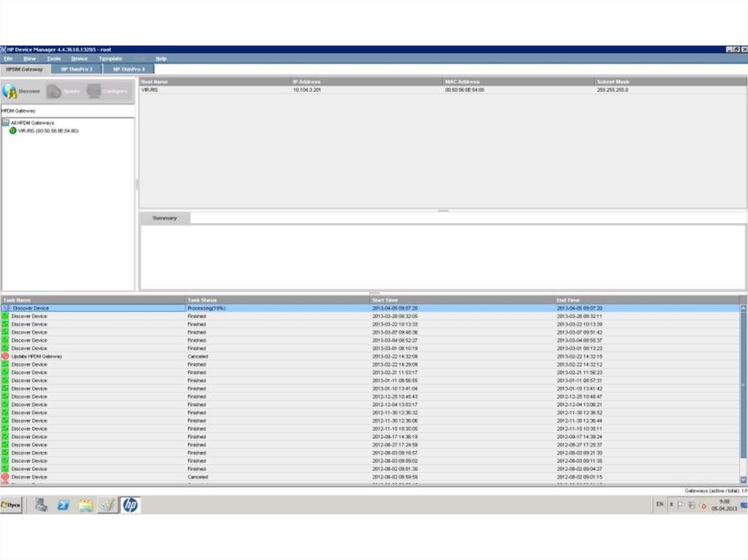
Task: Click the taskbar clock showing 9:08
Action: click(725, 505)
